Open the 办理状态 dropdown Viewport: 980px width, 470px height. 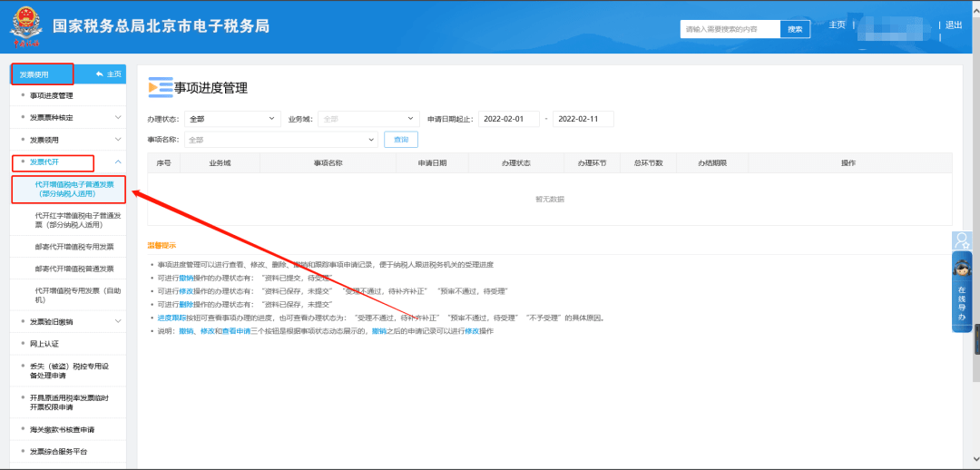click(232, 119)
